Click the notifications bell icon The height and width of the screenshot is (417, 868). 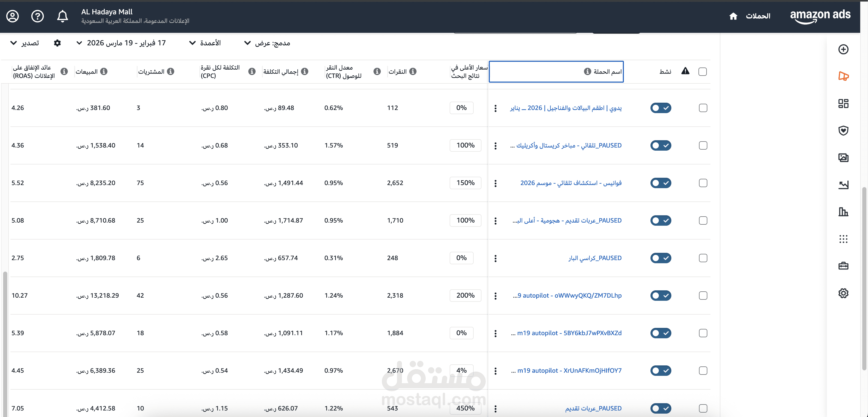point(62,16)
